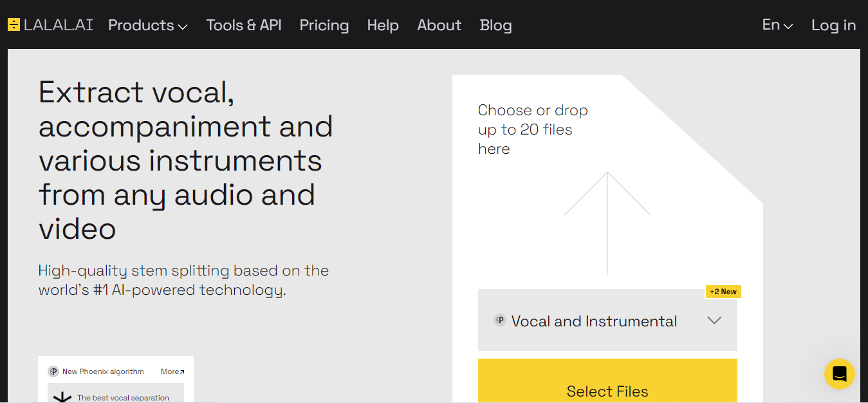Open the chat support widget

click(840, 374)
